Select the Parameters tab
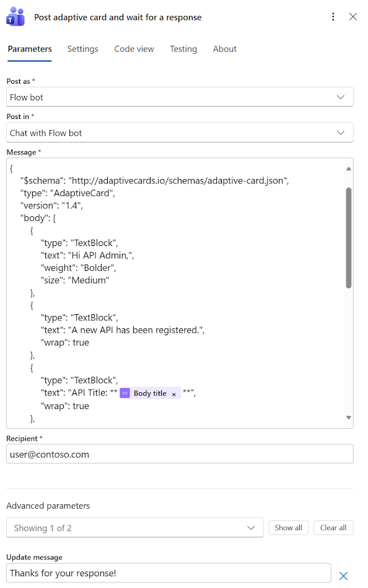Screen dimensions: 368x588 coord(30,48)
